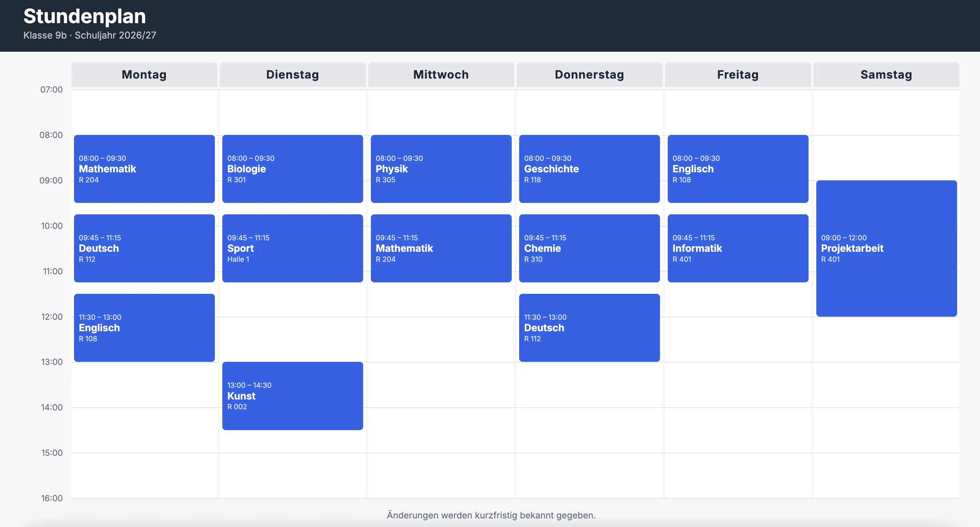The height and width of the screenshot is (527, 980).
Task: Click the Biologie lesson on Dienstag
Action: pos(293,169)
